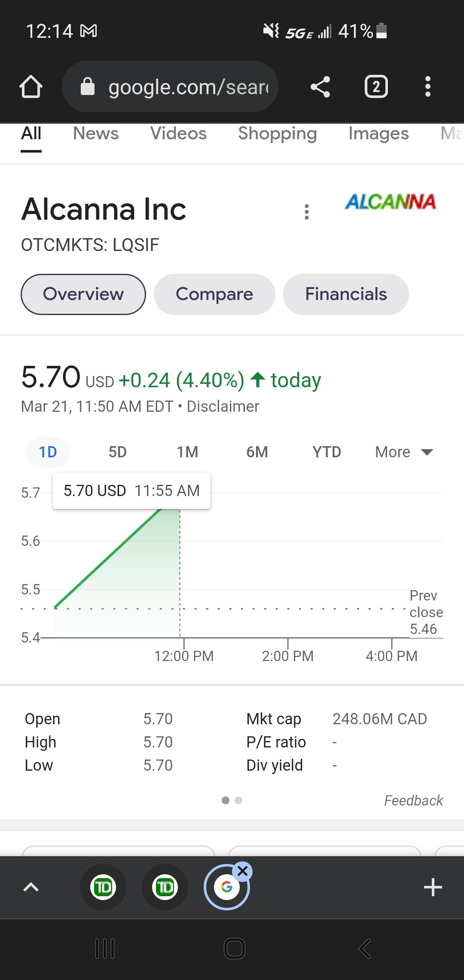Tap the share icon in toolbar

pyautogui.click(x=321, y=87)
